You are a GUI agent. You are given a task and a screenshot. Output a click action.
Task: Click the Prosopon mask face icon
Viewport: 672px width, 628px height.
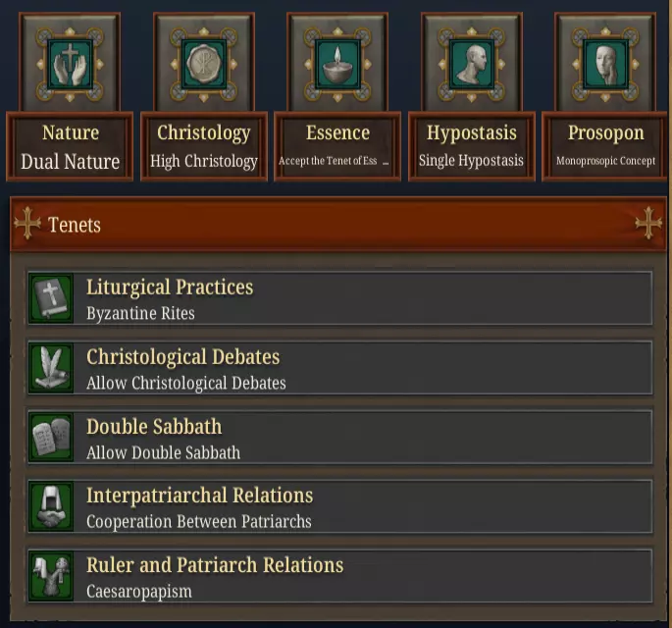coord(604,63)
